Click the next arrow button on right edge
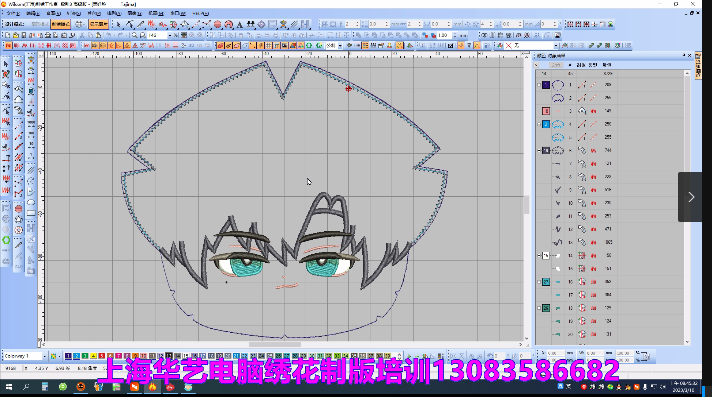Image resolution: width=712 pixels, height=397 pixels. tap(691, 197)
